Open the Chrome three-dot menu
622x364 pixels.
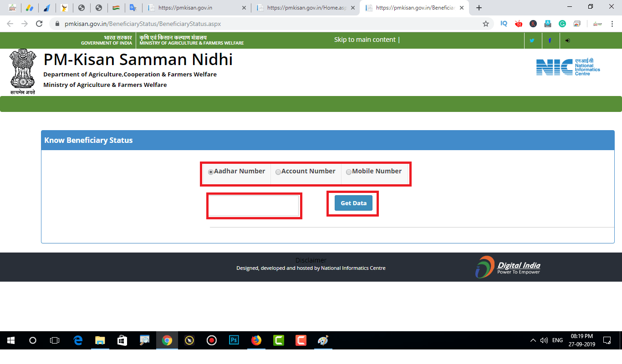click(x=612, y=24)
